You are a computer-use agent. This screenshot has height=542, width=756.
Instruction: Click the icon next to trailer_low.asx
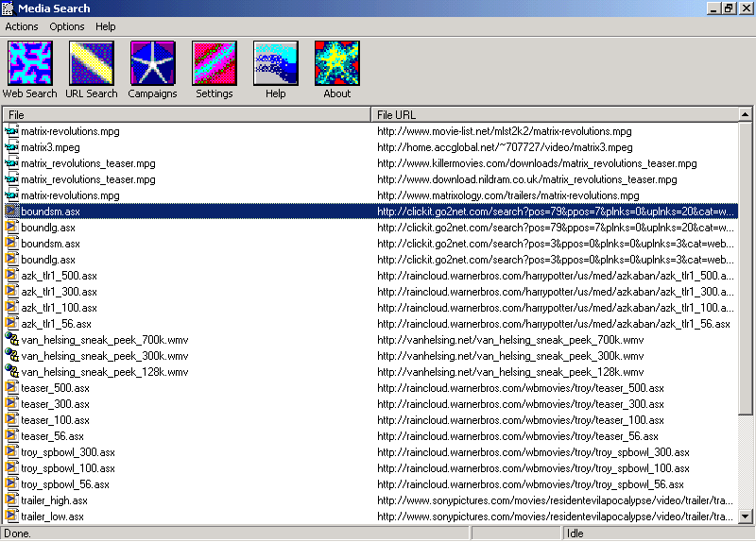(11, 517)
